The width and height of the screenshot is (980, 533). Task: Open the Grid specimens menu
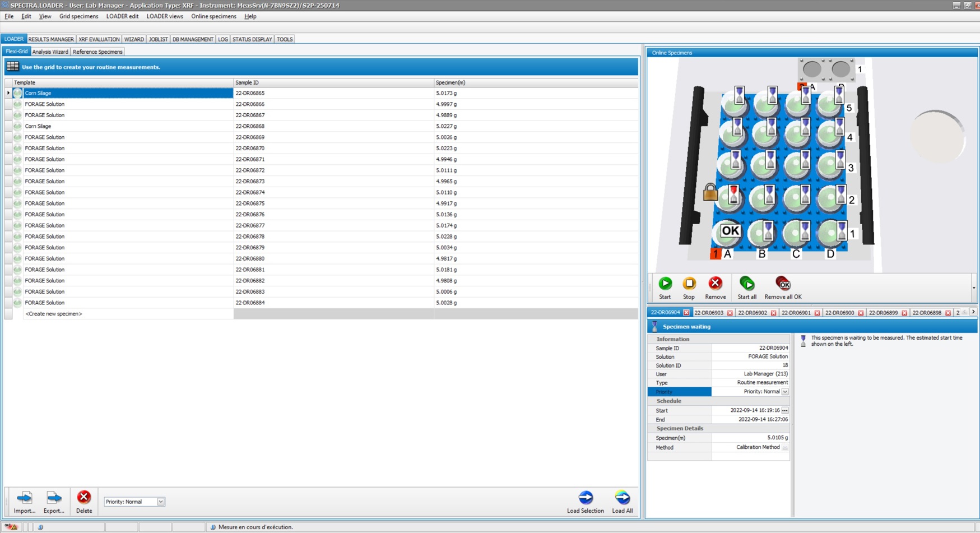click(x=78, y=16)
